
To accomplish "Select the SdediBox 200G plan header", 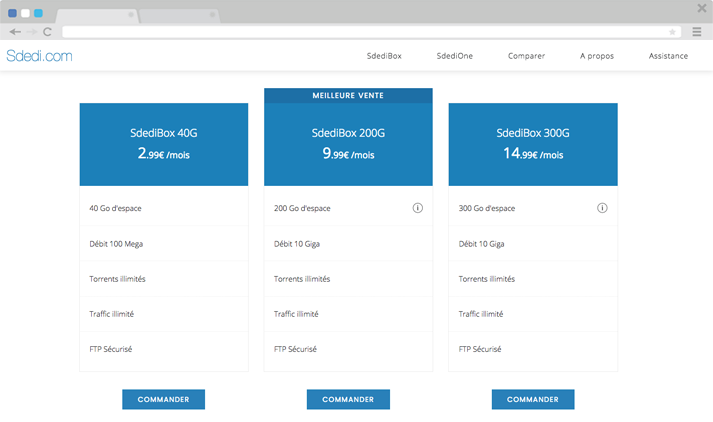I will (x=348, y=145).
